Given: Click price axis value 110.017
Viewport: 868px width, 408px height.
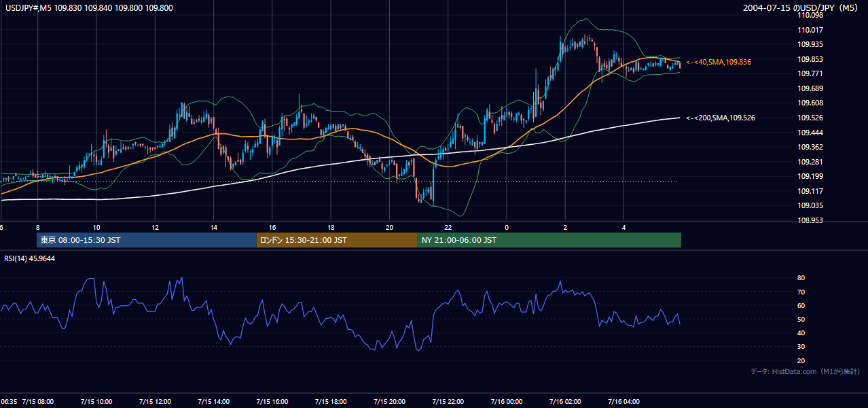Looking at the screenshot, I should click(x=810, y=30).
